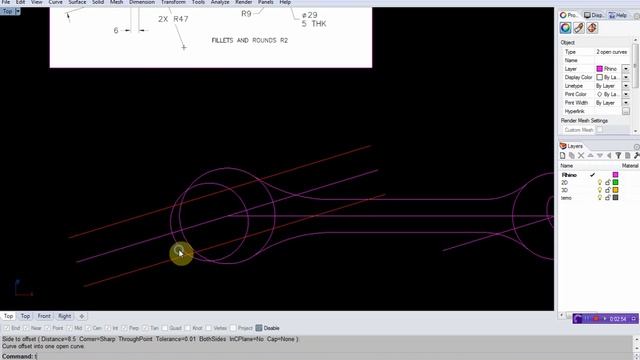Open the Surface menu
Image resolution: width=640 pixels, height=360 pixels.
[x=77, y=2]
